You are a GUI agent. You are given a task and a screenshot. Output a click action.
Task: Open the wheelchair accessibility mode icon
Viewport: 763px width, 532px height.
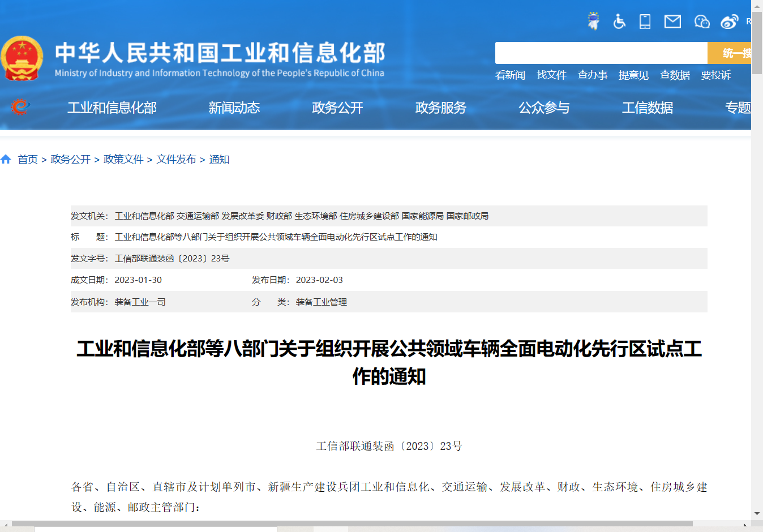[x=619, y=22]
